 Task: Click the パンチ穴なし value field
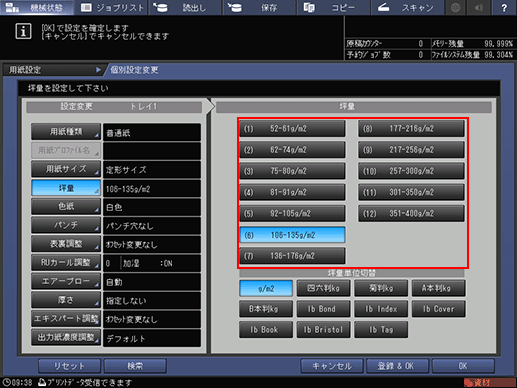point(152,226)
